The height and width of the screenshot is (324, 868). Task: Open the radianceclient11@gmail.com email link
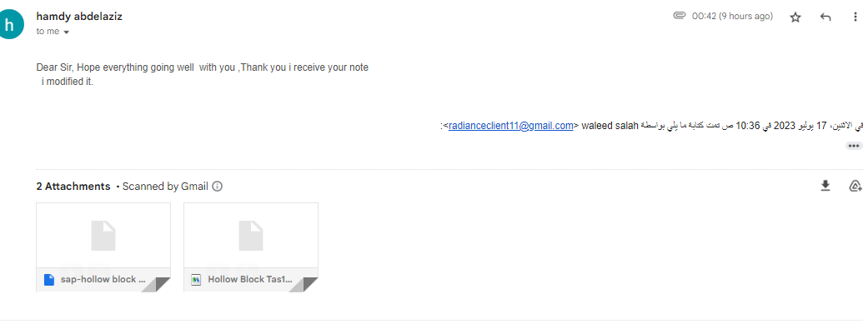tap(510, 126)
